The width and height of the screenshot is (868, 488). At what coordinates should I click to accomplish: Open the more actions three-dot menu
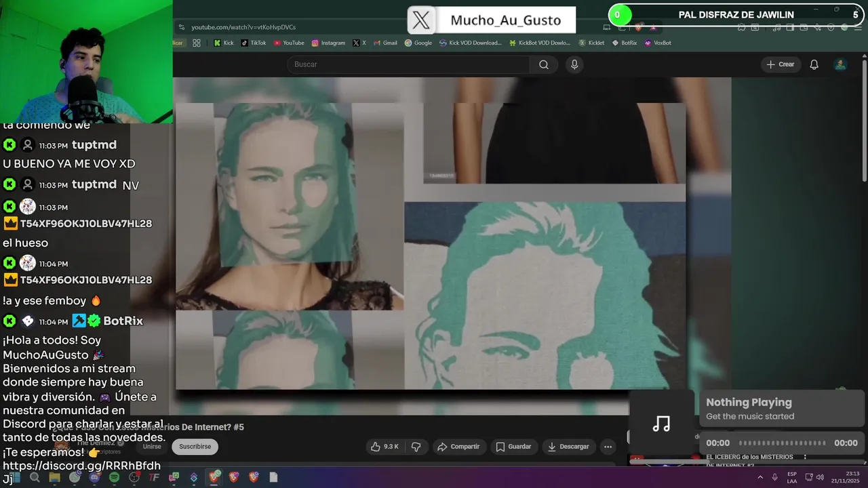(608, 447)
